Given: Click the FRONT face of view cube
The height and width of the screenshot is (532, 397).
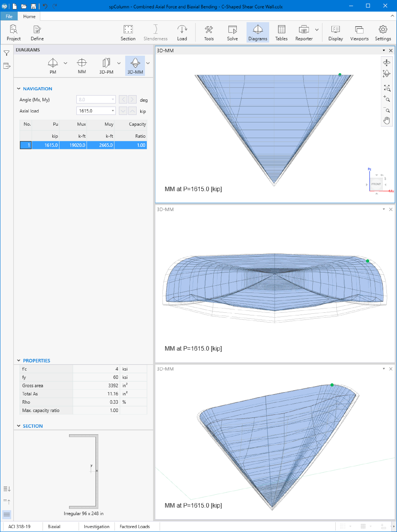Looking at the screenshot, I should click(x=376, y=184).
